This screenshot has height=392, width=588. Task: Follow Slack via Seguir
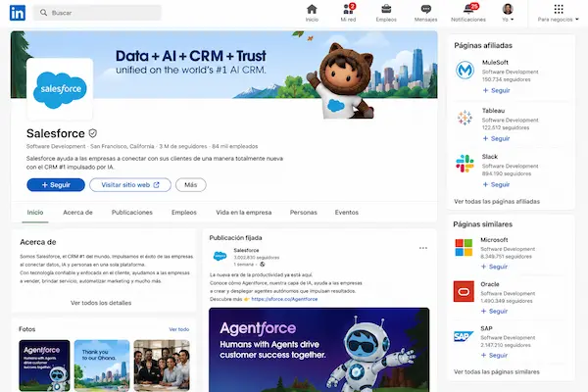click(496, 184)
